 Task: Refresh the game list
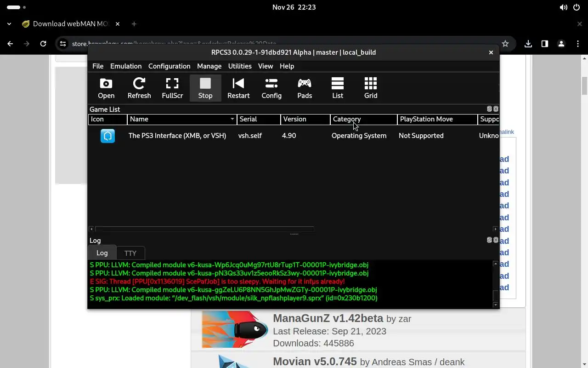click(x=139, y=88)
